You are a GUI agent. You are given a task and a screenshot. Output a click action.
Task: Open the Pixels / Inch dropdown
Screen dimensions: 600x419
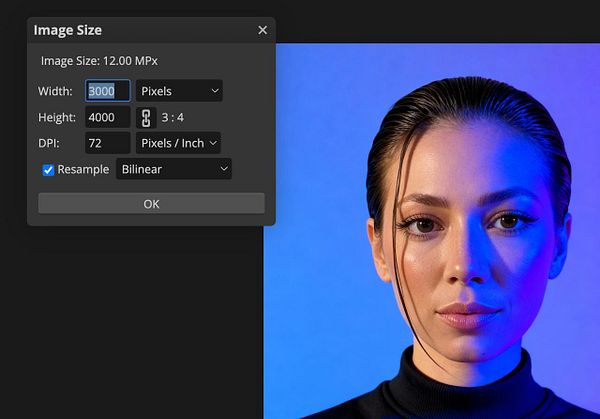coord(178,143)
